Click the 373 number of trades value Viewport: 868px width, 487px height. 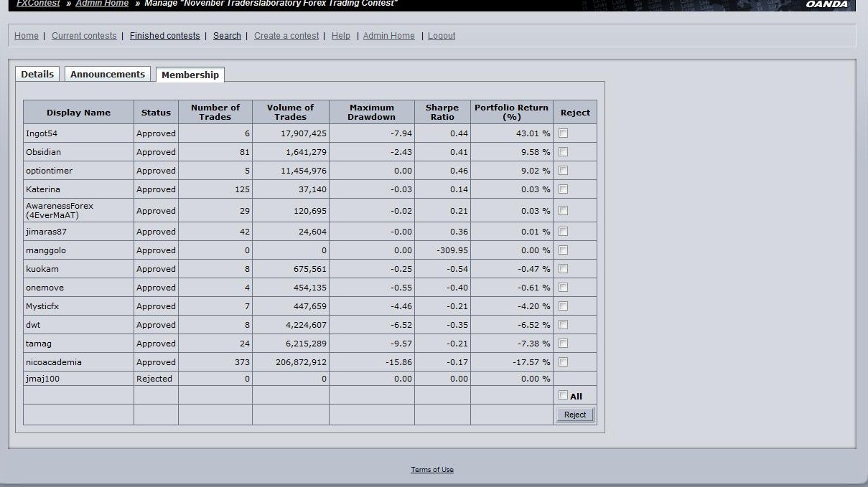[x=242, y=362]
